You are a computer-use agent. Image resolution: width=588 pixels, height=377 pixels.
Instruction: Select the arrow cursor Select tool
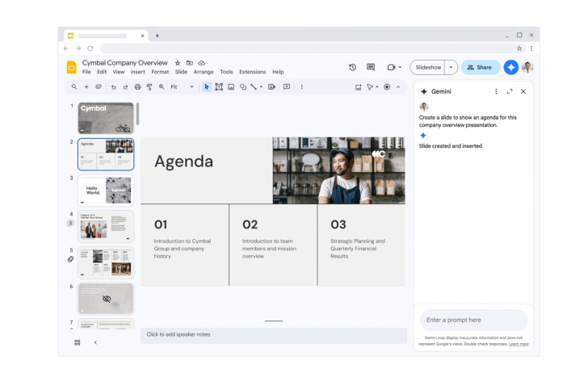pos(207,87)
